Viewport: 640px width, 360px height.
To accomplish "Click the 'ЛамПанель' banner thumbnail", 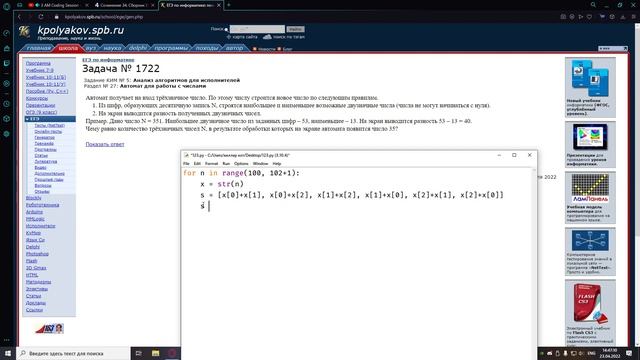I will click(590, 188).
